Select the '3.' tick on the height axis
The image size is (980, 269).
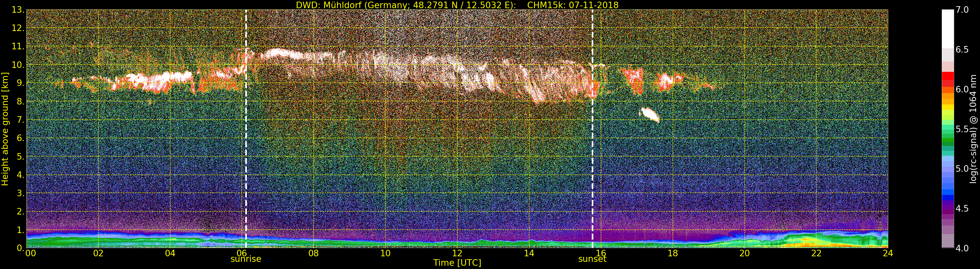click(x=20, y=193)
